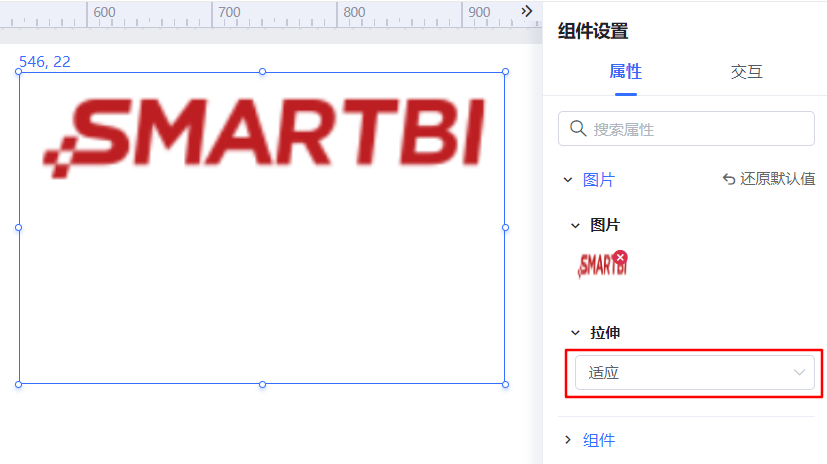827x464 pixels.
Task: Open the 适应 stretch dropdown
Action: click(x=695, y=372)
